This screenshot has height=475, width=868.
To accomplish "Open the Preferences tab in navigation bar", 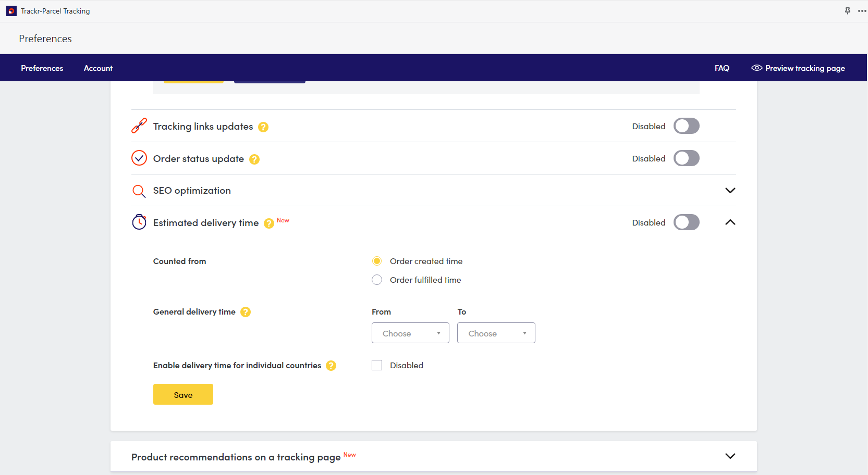I will (42, 68).
